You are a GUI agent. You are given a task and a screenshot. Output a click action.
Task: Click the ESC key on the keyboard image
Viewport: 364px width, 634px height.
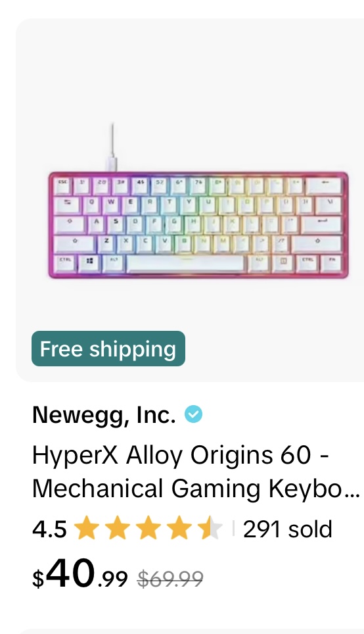pos(62,184)
